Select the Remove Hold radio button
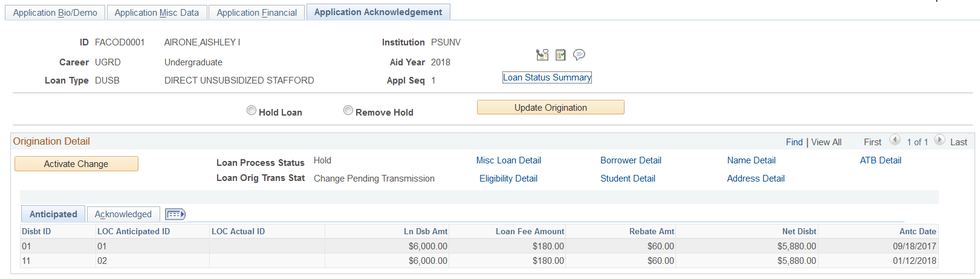The width and height of the screenshot is (980, 279). click(348, 111)
